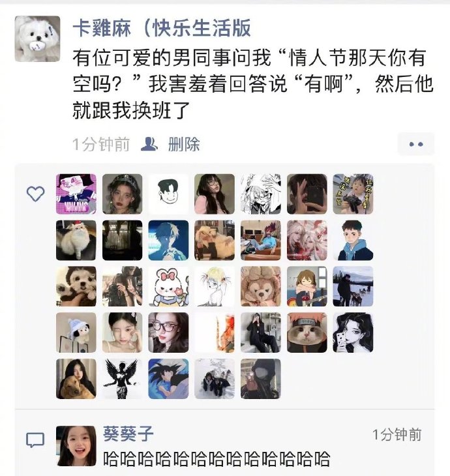Open the white puppy poster avatar

coord(37,38)
